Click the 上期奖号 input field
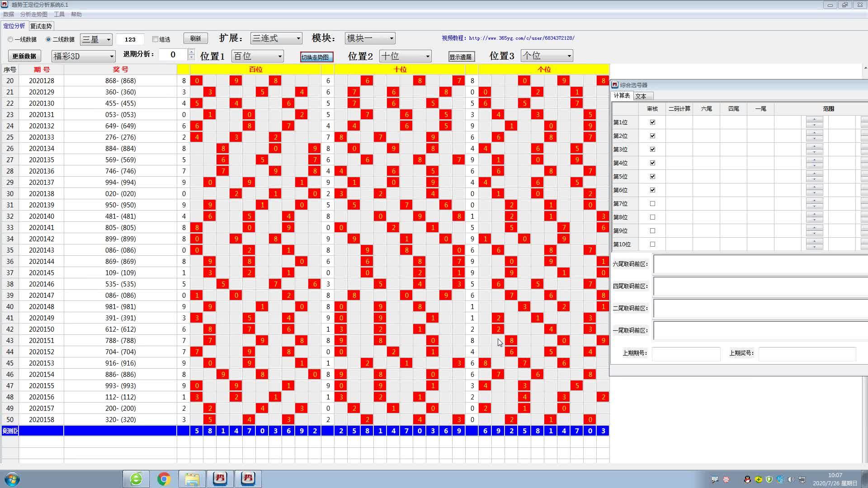Image resolution: width=868 pixels, height=488 pixels. (x=807, y=353)
